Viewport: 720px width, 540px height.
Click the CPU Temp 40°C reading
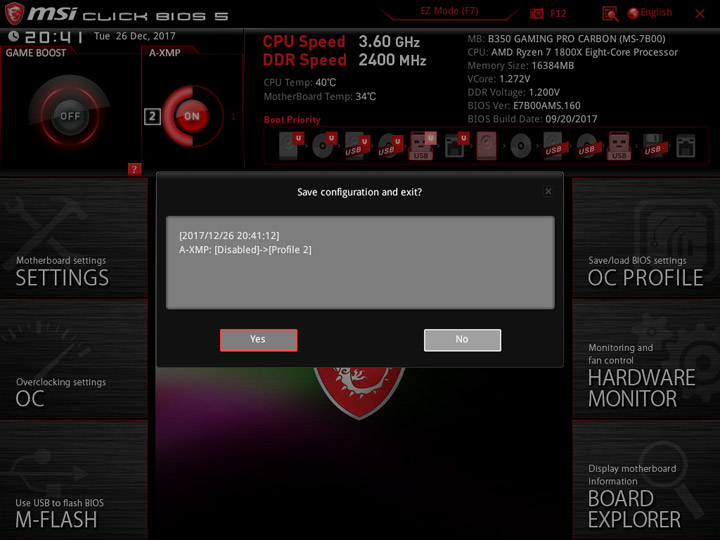[300, 83]
